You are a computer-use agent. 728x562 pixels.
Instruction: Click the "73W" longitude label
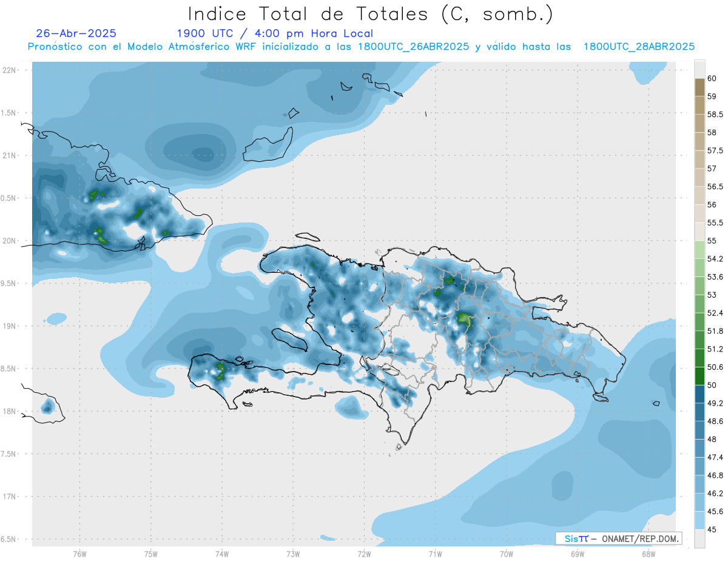pos(293,554)
